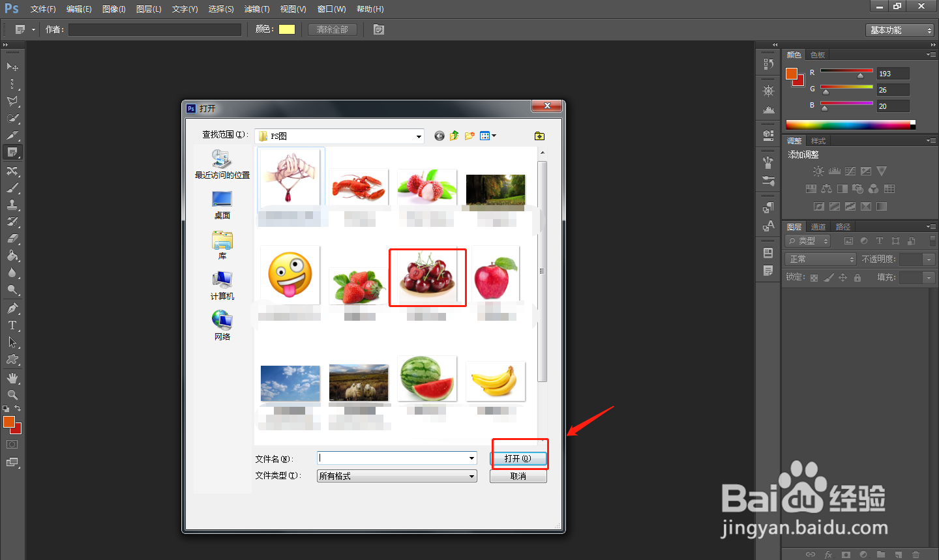Create a new folder in Open dialog
939x560 pixels.
click(x=469, y=136)
